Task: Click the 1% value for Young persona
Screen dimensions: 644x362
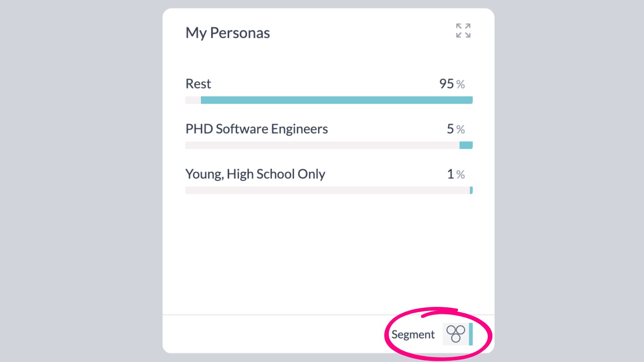Action: click(x=450, y=174)
